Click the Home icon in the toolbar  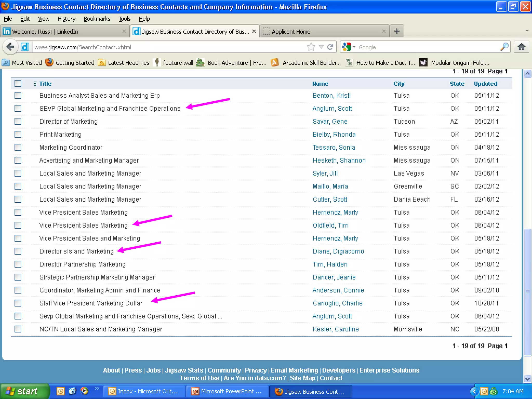[x=521, y=47]
